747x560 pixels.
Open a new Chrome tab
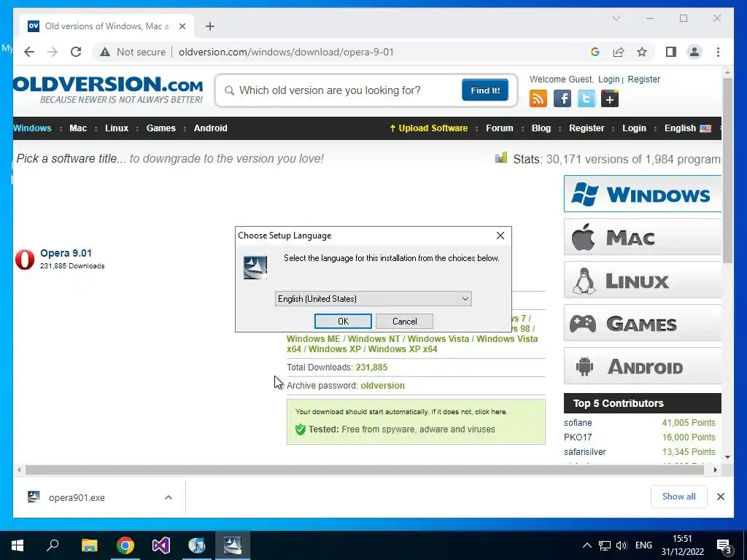[x=209, y=26]
